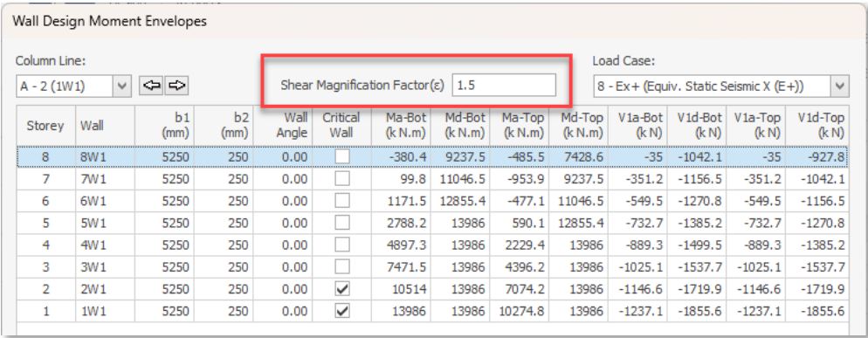Select the 3W1 wall row

(433, 267)
